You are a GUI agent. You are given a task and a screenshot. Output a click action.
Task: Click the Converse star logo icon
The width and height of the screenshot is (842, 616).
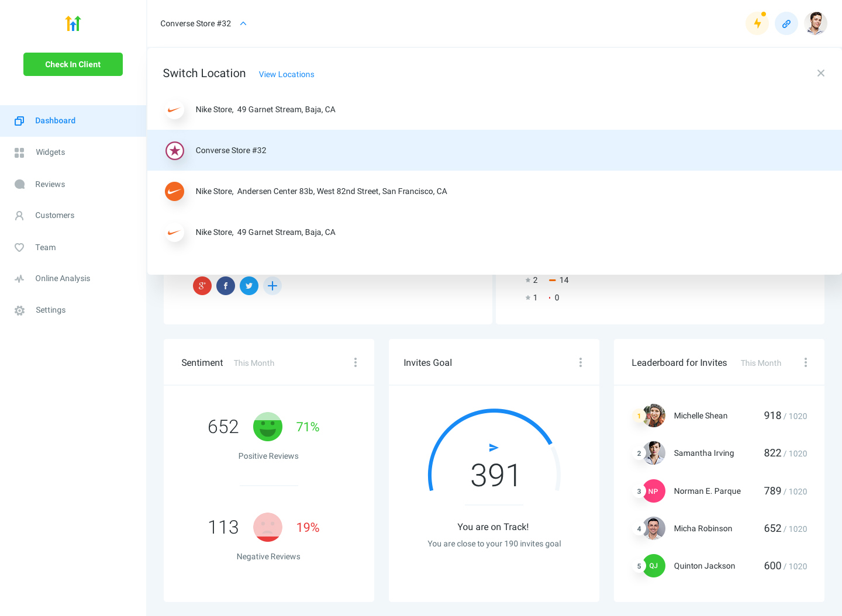[175, 151]
